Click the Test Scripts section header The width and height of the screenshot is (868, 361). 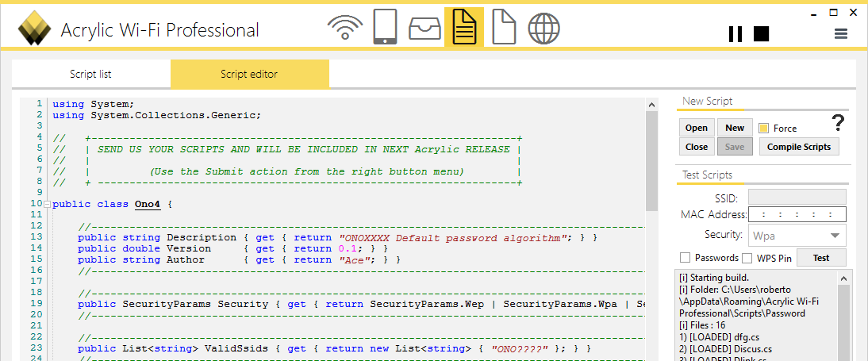708,175
